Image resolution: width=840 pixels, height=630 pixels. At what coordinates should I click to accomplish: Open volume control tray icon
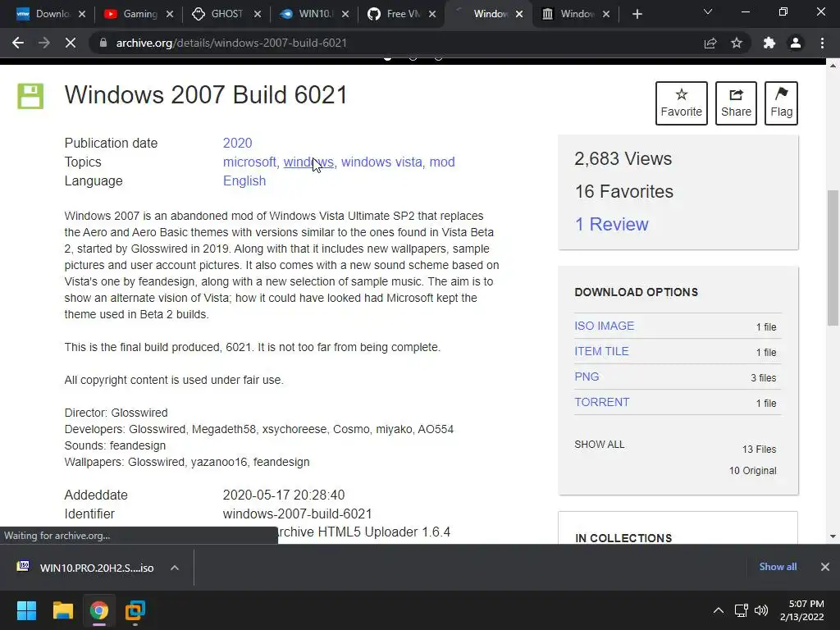[760, 610]
